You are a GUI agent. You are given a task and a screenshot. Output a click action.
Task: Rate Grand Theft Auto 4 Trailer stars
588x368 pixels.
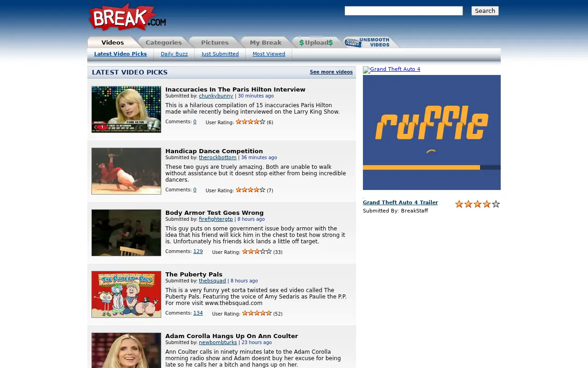(477, 204)
